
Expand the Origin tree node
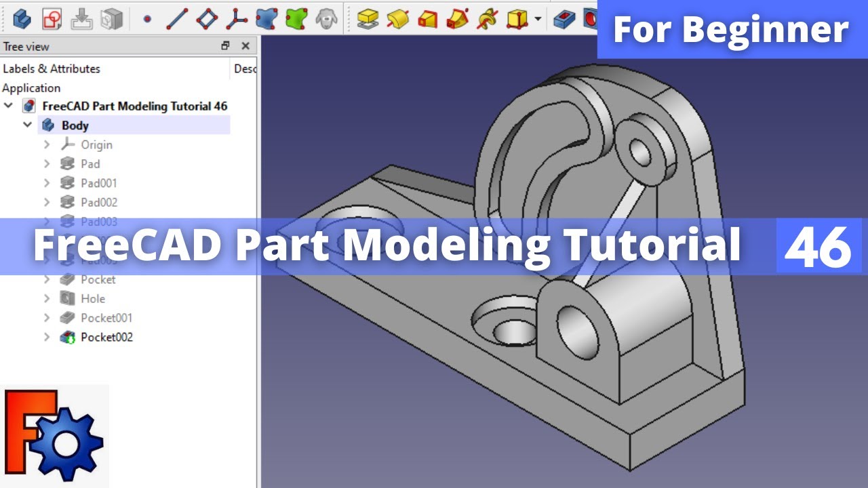coord(47,144)
